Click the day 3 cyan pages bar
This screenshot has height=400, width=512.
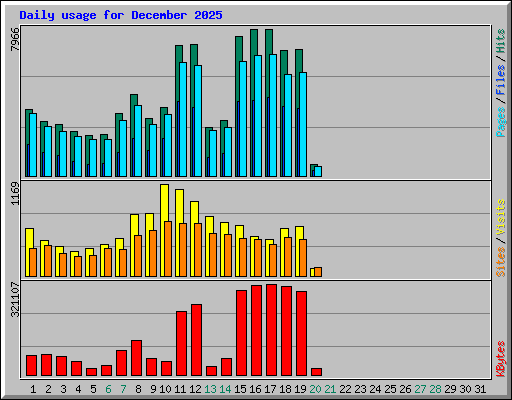63,154
